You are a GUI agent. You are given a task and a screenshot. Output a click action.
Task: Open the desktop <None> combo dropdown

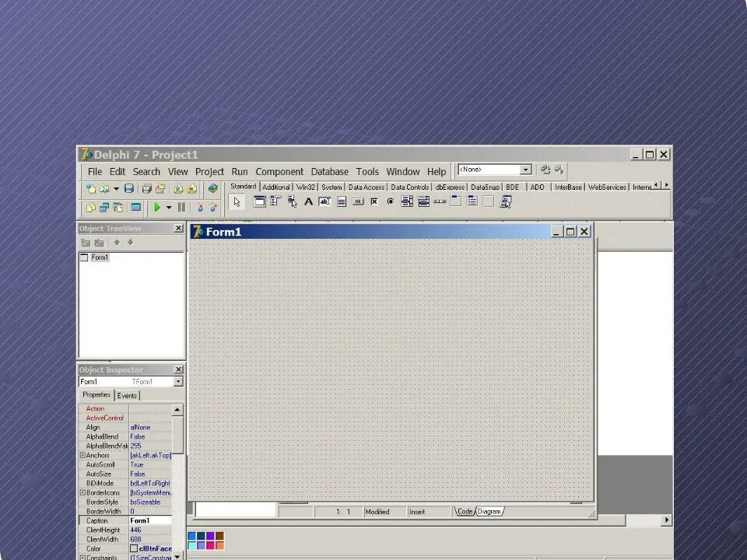pos(525,170)
